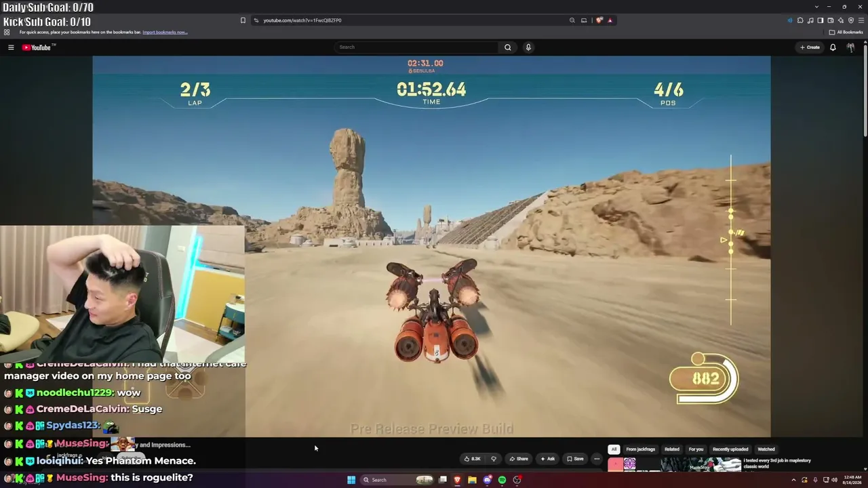Click the cast/screen icon in address bar
This screenshot has width=868, height=488.
[x=584, y=20]
